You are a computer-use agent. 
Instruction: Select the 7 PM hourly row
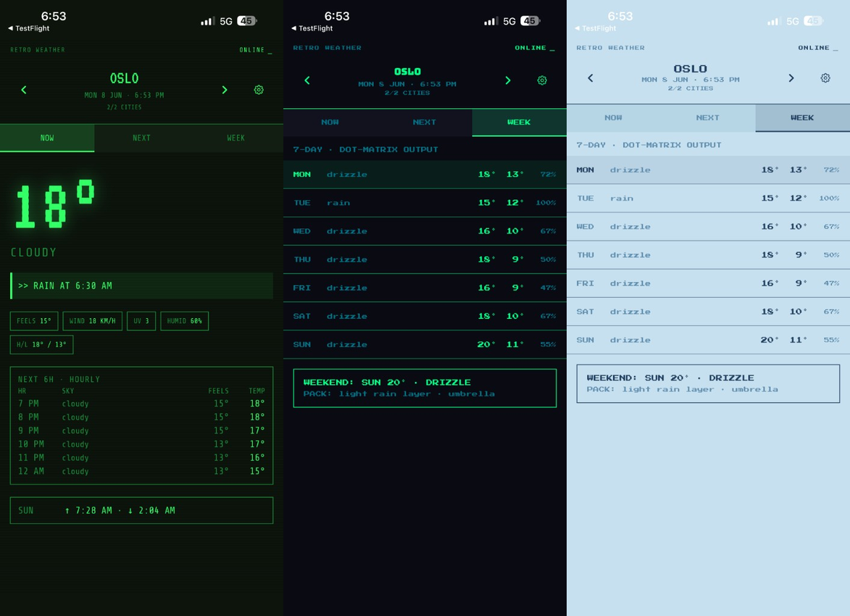[141, 404]
